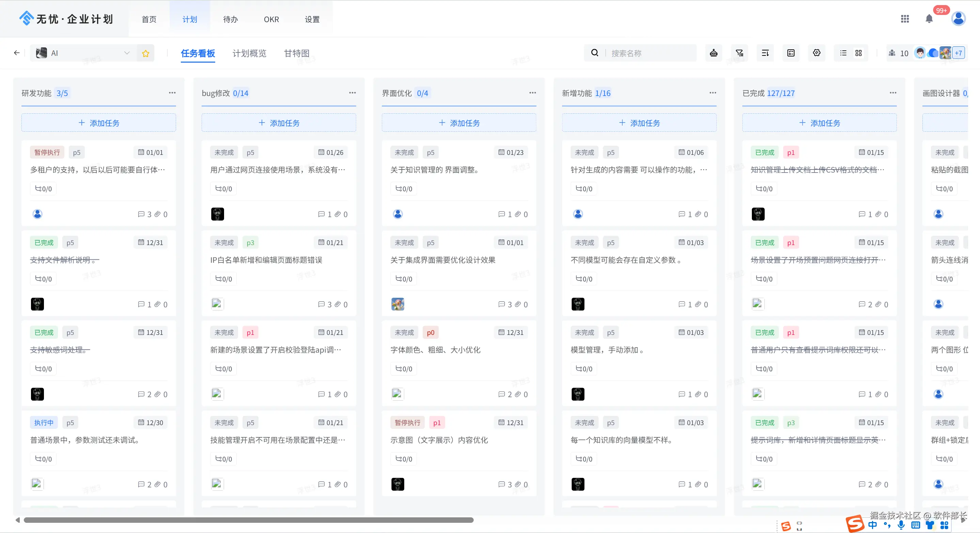Screen dimensions: 980x533
Task: Switch to list view layout
Action: pyautogui.click(x=843, y=53)
